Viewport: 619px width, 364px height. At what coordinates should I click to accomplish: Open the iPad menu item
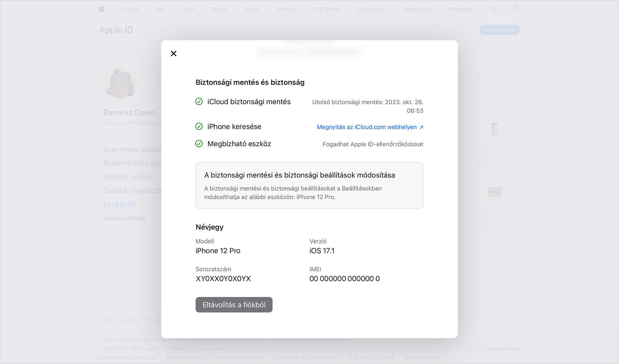[x=188, y=9]
